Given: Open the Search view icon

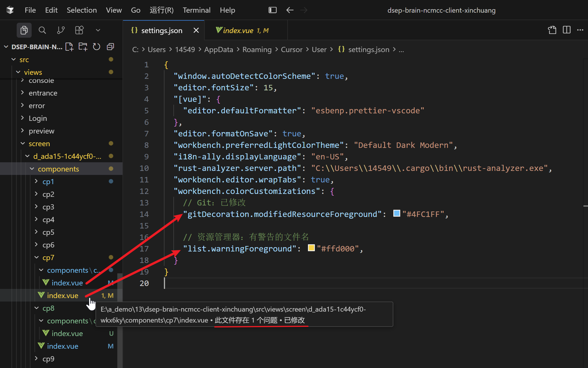Looking at the screenshot, I should (42, 30).
